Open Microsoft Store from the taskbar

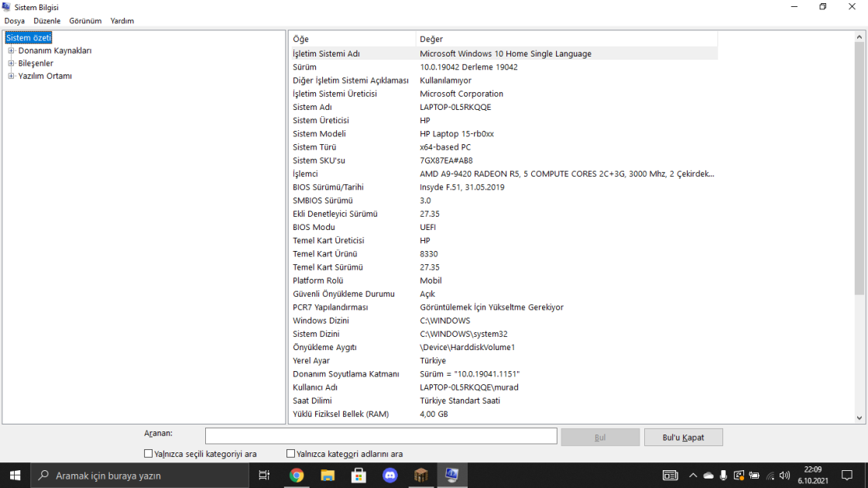pyautogui.click(x=359, y=476)
